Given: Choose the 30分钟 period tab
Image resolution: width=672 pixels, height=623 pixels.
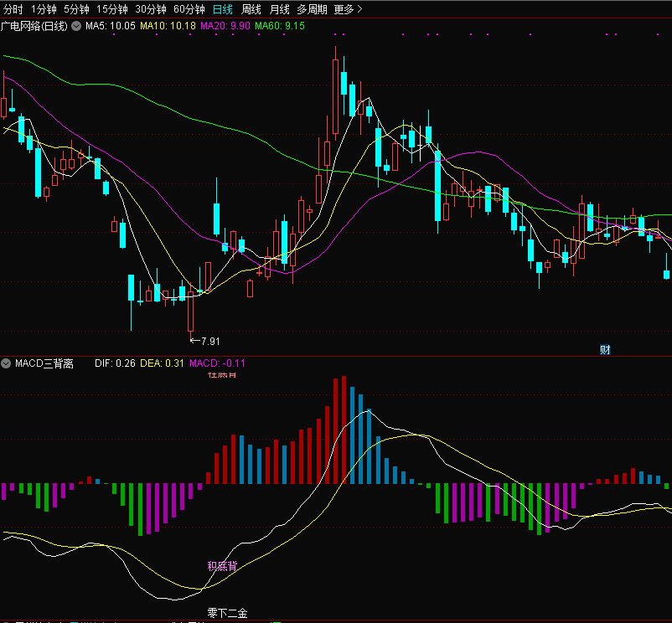Looking at the screenshot, I should coord(150,9).
